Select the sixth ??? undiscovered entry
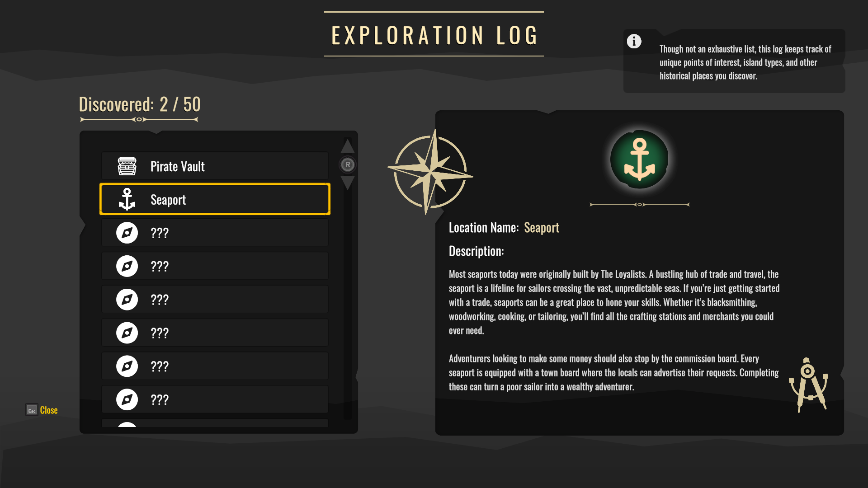 pos(215,399)
